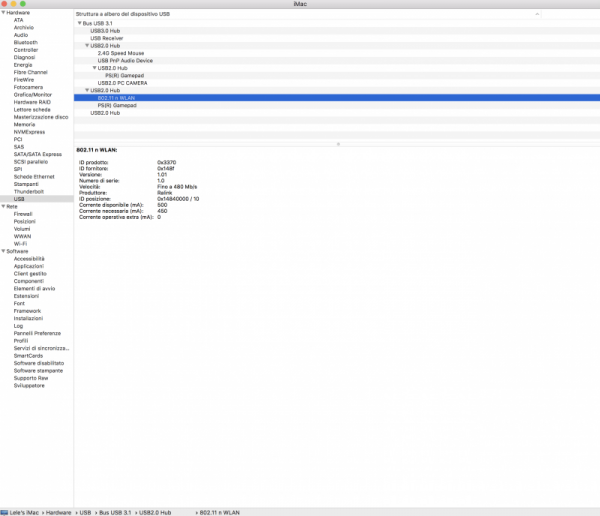Select Posizioni under Rete
Viewport: 600px width, 516px height.
click(x=24, y=222)
